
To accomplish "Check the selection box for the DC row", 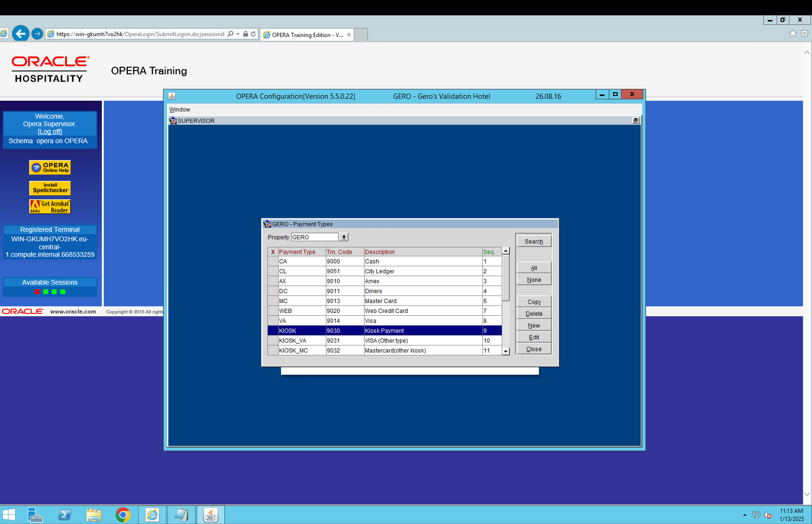I will pos(273,291).
